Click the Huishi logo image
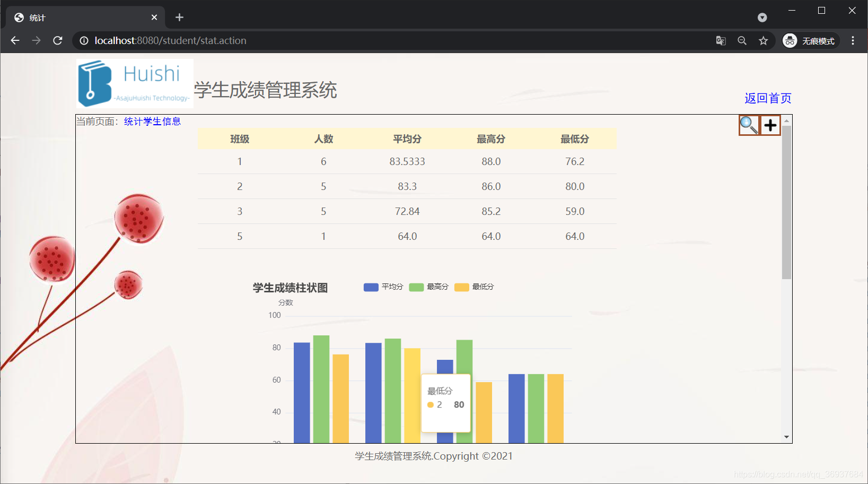 [135, 83]
